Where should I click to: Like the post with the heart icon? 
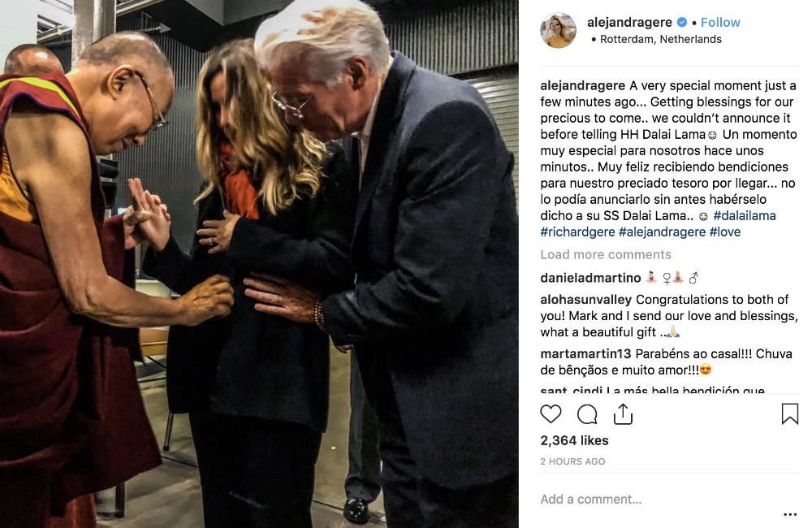[x=551, y=414]
